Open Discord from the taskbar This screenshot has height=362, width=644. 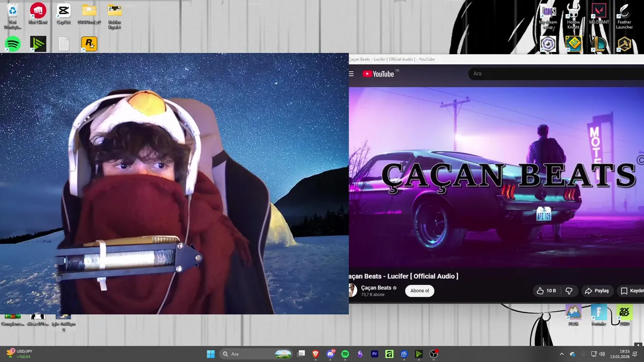[x=331, y=354]
